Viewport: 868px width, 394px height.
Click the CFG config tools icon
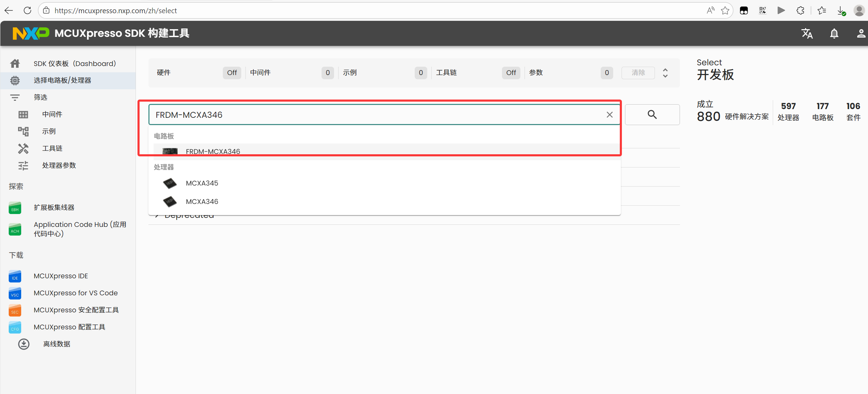(15, 327)
